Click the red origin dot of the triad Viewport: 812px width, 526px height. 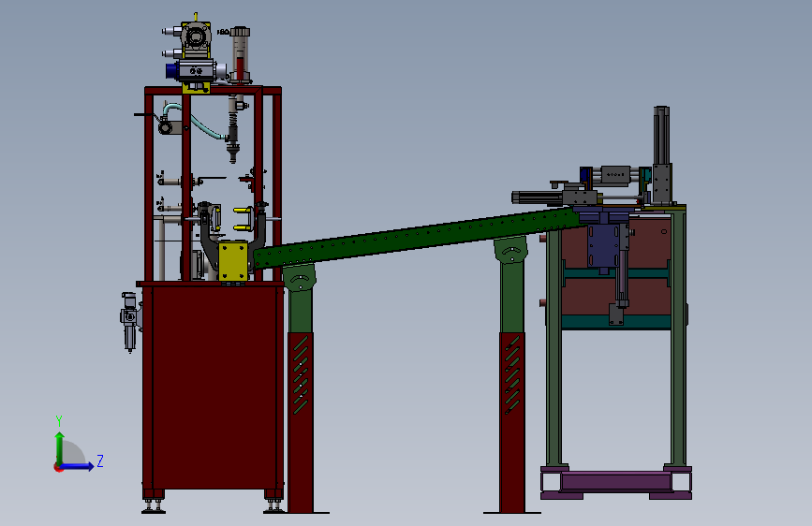pyautogui.click(x=57, y=467)
